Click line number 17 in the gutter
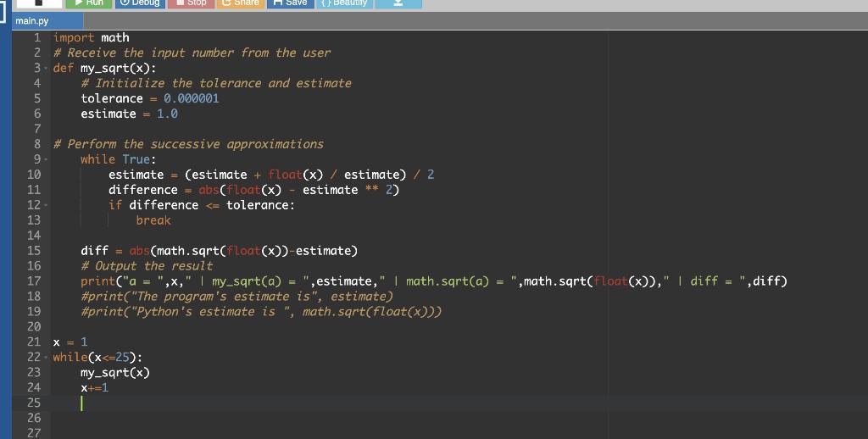 34,281
